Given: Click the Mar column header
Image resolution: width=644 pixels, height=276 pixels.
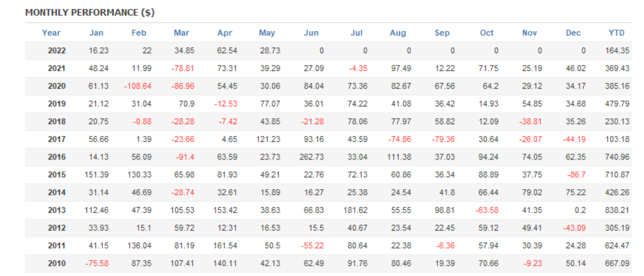Looking at the screenshot, I should [x=182, y=33].
